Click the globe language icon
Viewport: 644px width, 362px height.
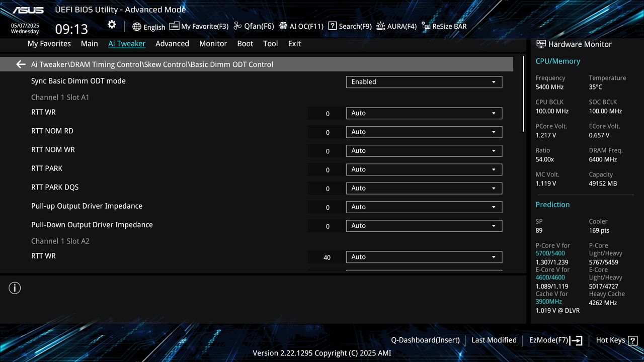point(137,27)
